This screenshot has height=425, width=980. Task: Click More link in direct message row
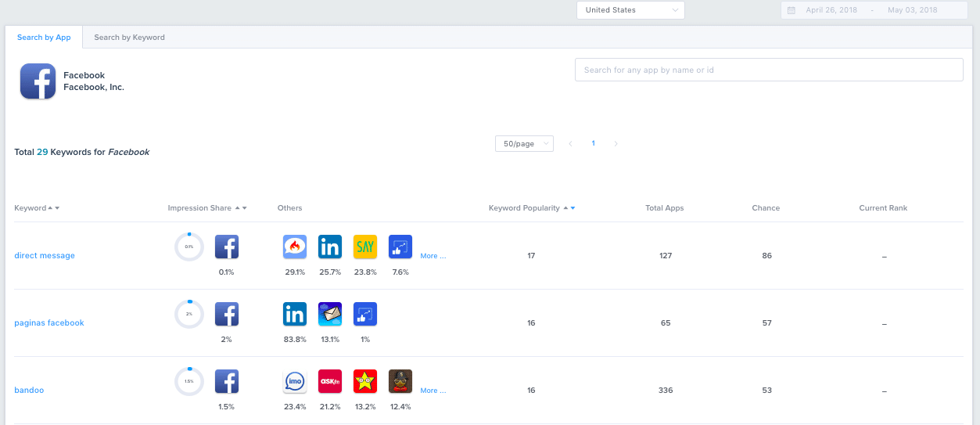433,256
